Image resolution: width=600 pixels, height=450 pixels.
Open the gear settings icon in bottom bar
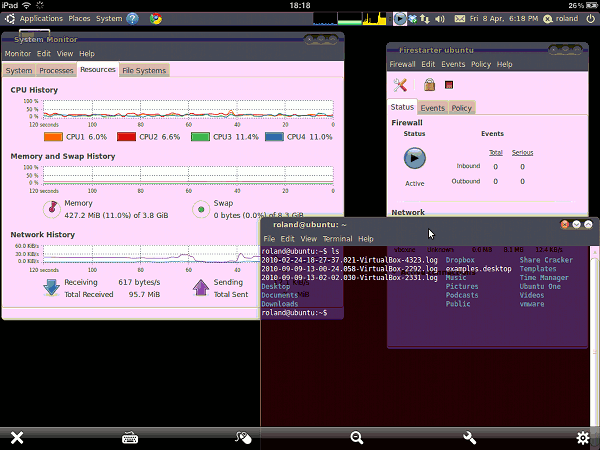point(583,437)
